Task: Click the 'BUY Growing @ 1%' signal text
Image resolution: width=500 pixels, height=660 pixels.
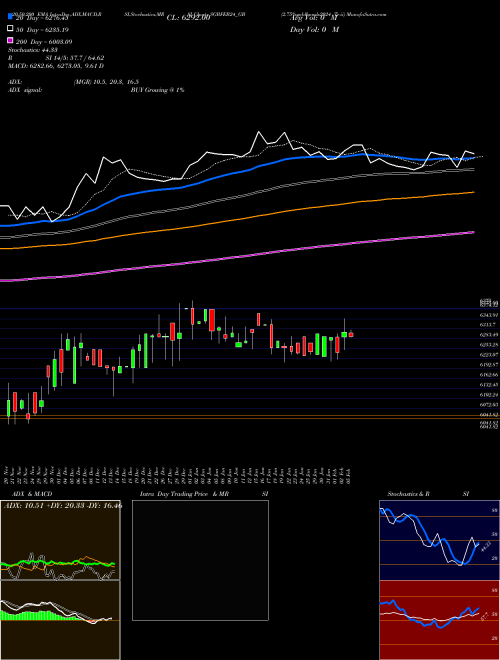Action: click(157, 90)
